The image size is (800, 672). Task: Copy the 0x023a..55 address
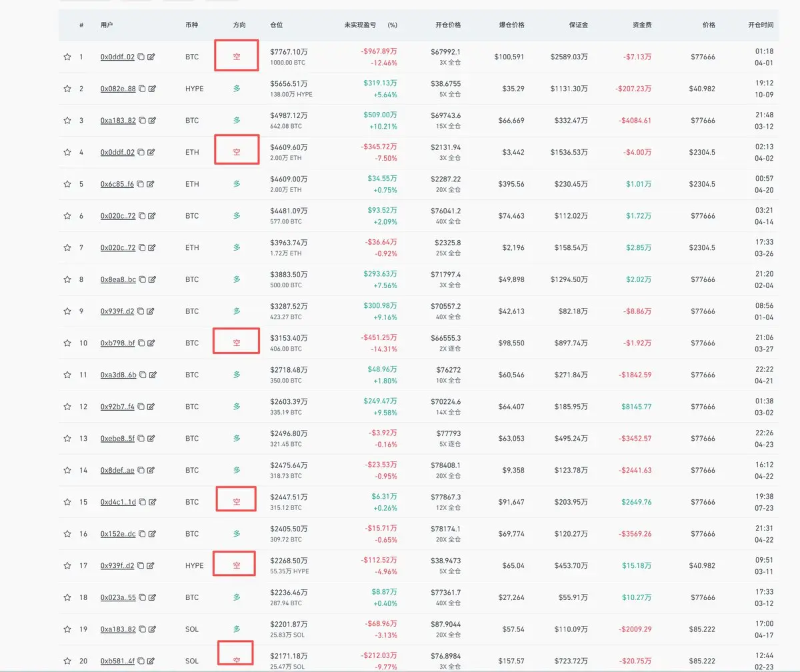pyautogui.click(x=141, y=598)
